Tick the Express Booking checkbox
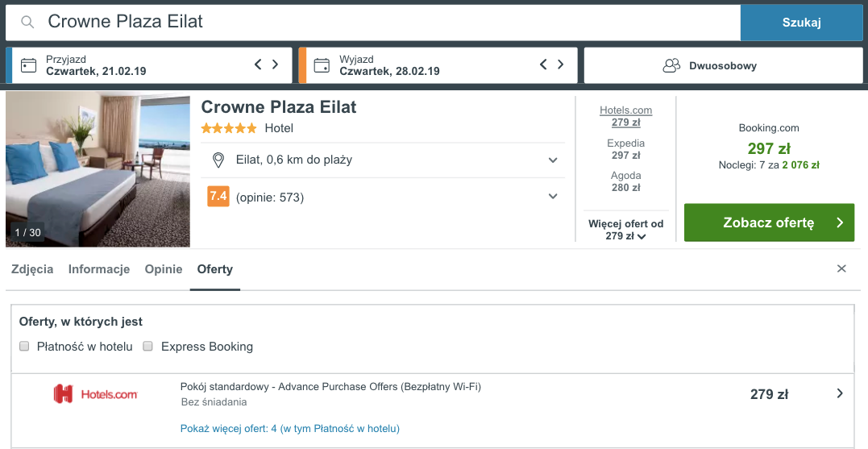Viewport: 868px width, 449px height. point(147,346)
